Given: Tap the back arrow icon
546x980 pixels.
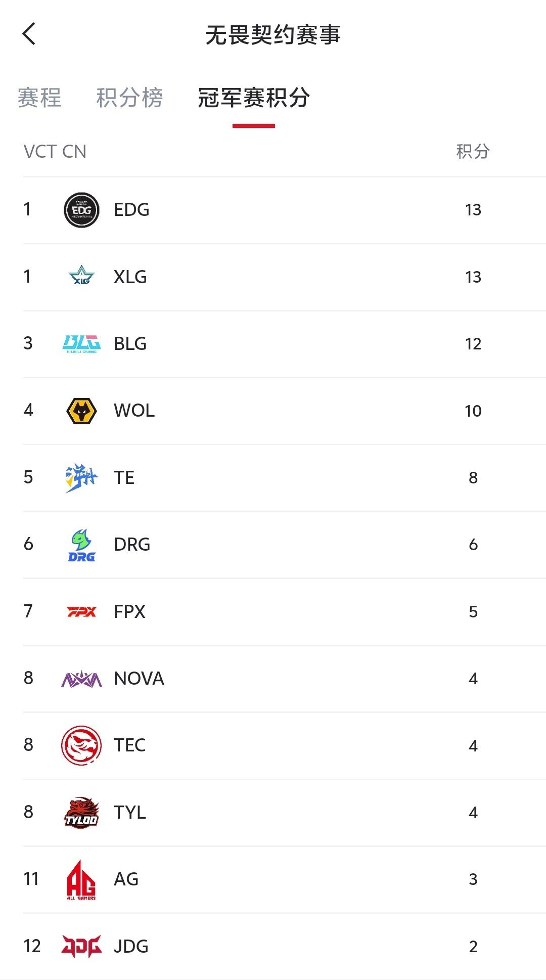Looking at the screenshot, I should coord(29,34).
